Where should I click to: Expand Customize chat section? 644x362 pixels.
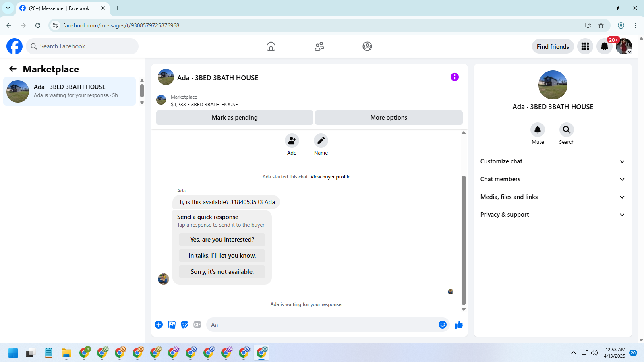(x=553, y=161)
